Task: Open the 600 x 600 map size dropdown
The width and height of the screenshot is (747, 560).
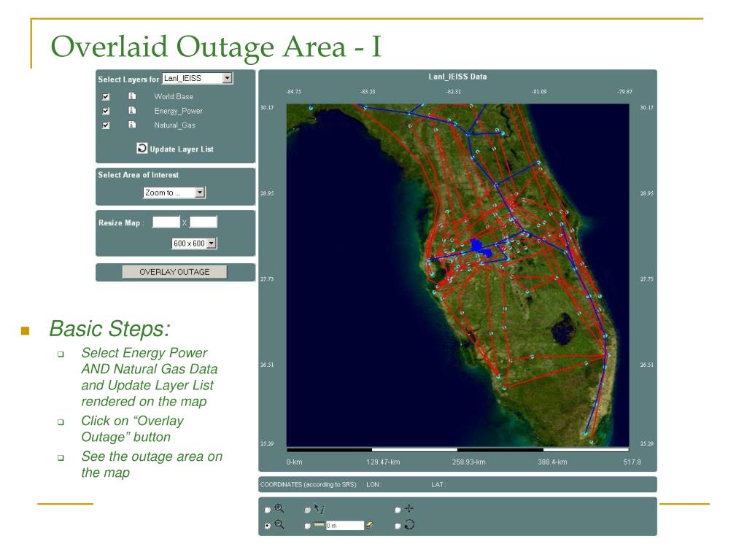Action: pos(194,244)
